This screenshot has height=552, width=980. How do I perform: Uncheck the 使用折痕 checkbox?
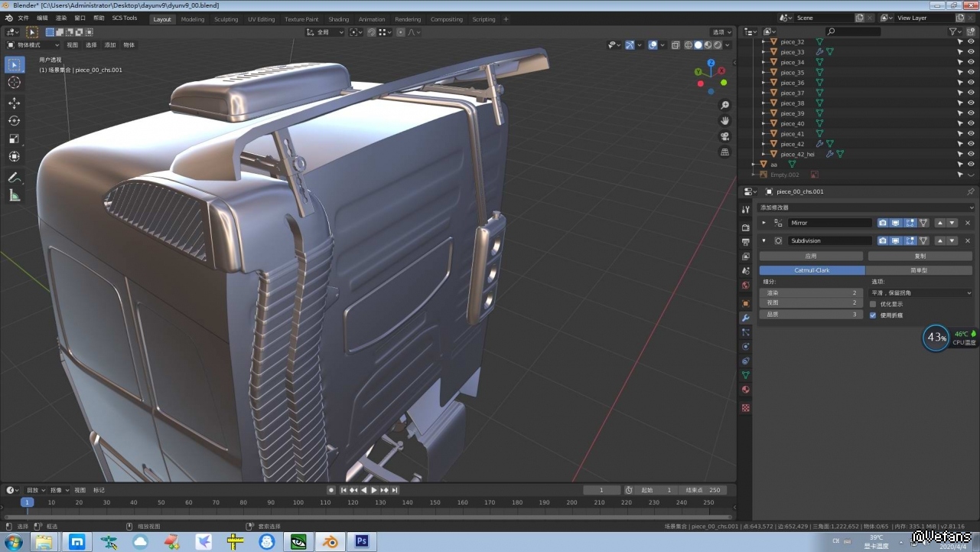point(873,315)
